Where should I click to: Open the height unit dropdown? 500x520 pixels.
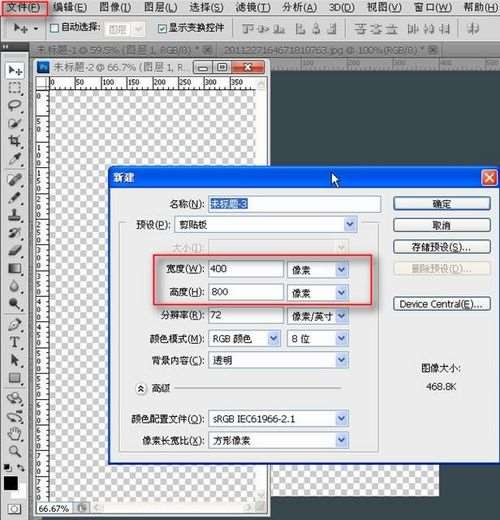tap(341, 293)
